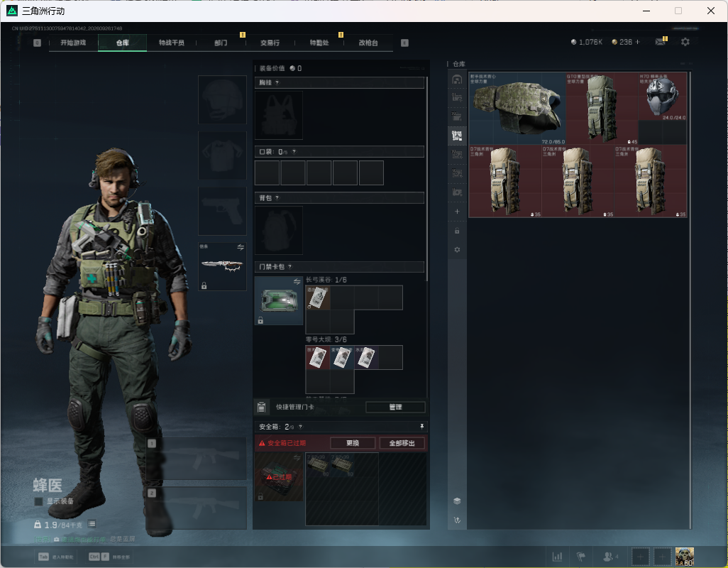
Task: Select the camouflage body armor in the warehouse
Action: coord(517,108)
